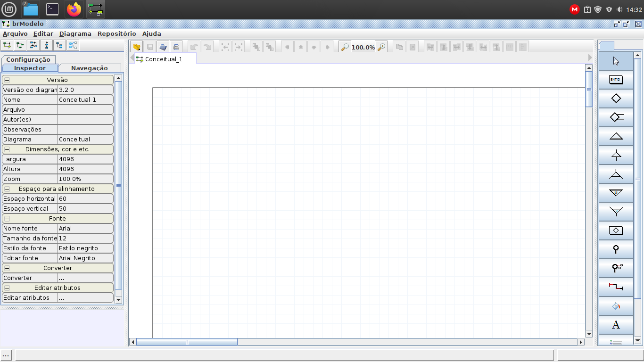
Task: Collapse the Converter section
Action: [7, 268]
